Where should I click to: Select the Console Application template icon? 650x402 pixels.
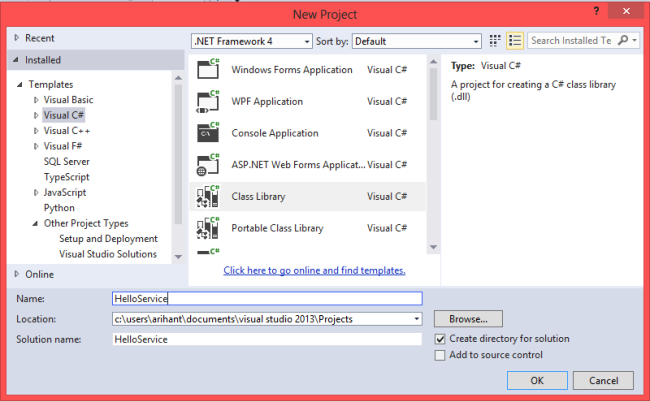[208, 133]
